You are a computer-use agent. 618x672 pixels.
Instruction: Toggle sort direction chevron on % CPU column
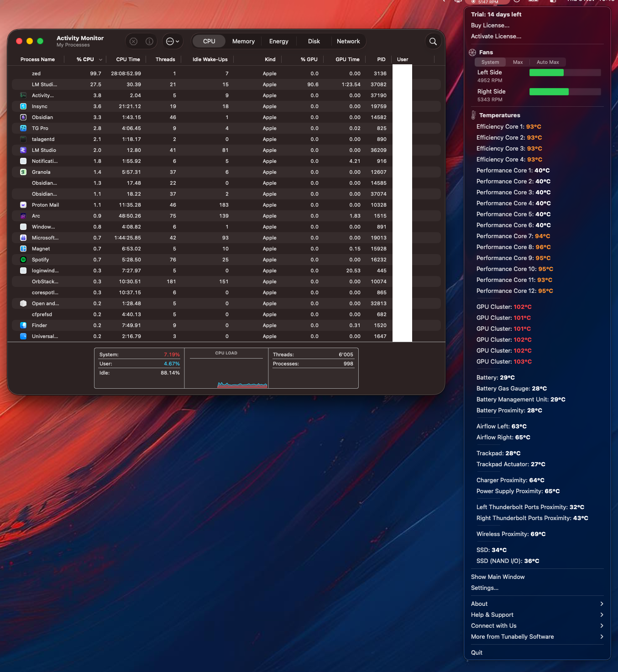100,60
